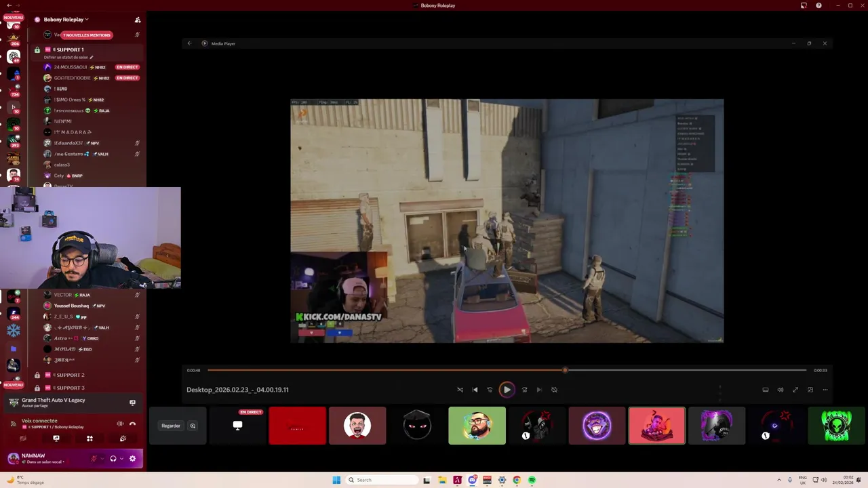Open the soundboard button
The image size is (868, 488).
coord(123,439)
